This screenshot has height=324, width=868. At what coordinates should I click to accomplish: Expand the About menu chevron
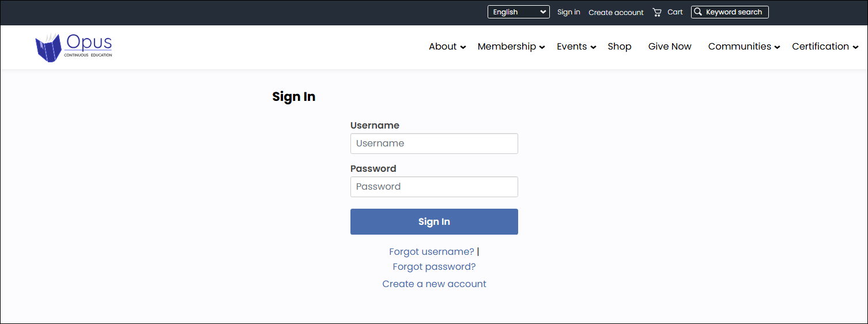pos(463,47)
